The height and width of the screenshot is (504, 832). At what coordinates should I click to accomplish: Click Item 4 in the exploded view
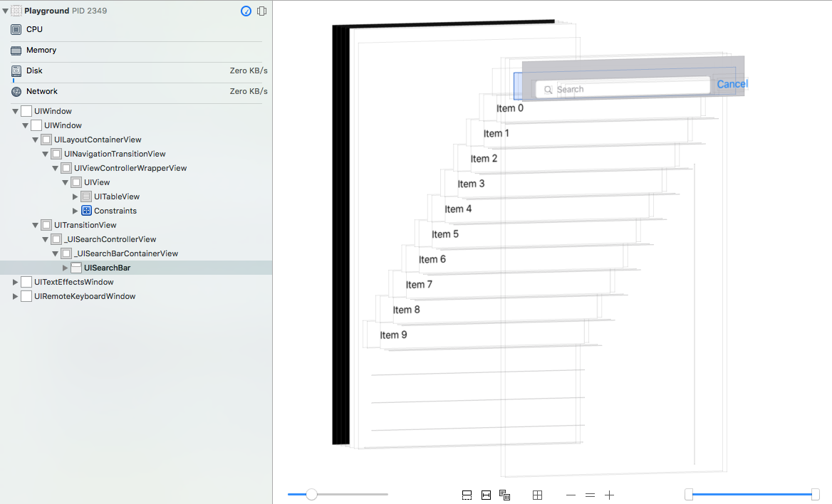click(458, 209)
